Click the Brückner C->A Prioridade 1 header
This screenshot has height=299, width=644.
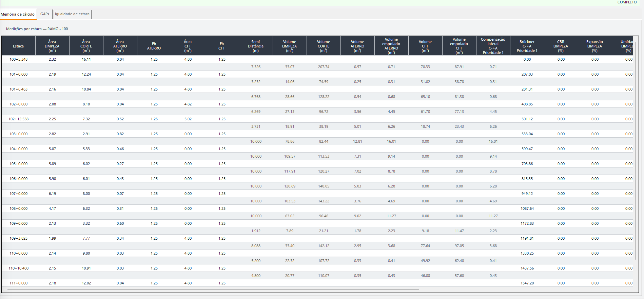tap(527, 46)
